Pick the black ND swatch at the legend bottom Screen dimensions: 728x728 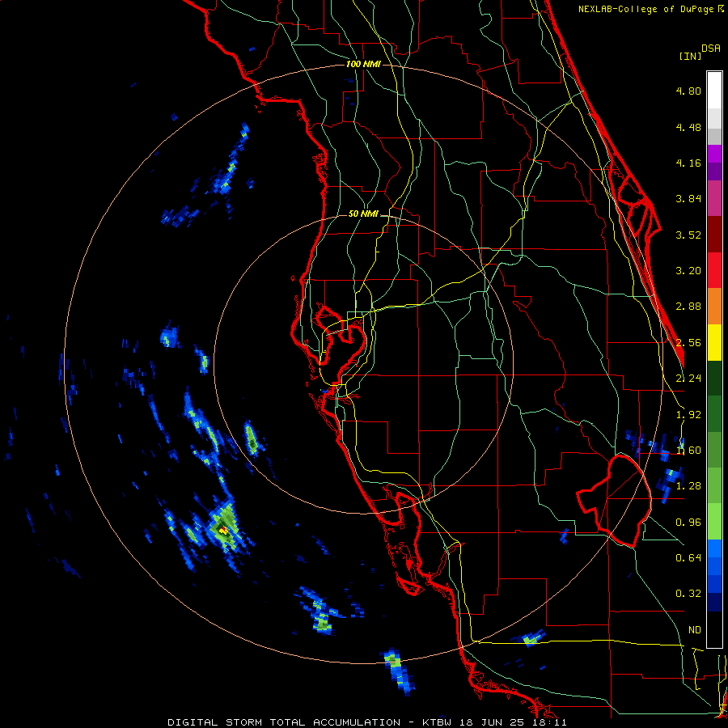pos(714,629)
